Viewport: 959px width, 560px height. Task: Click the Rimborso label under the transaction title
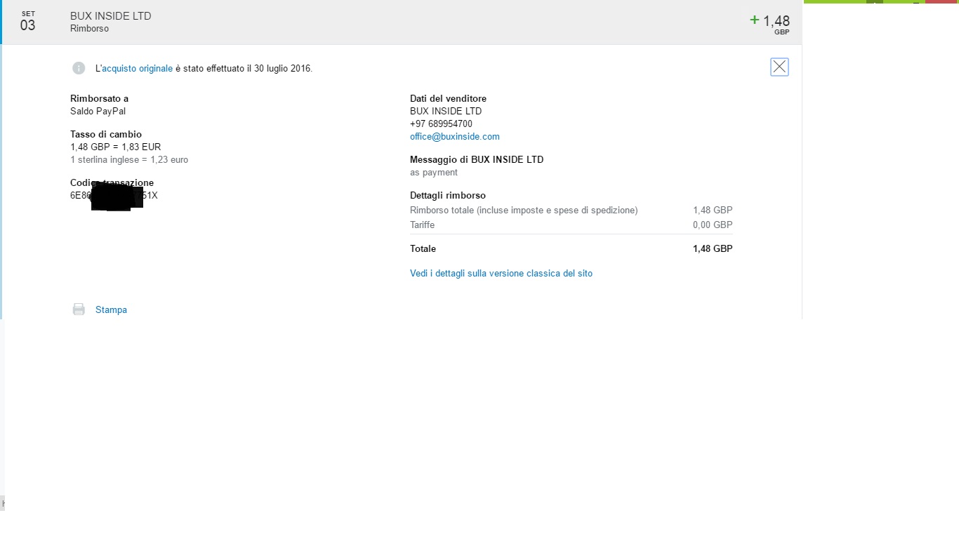pos(89,29)
